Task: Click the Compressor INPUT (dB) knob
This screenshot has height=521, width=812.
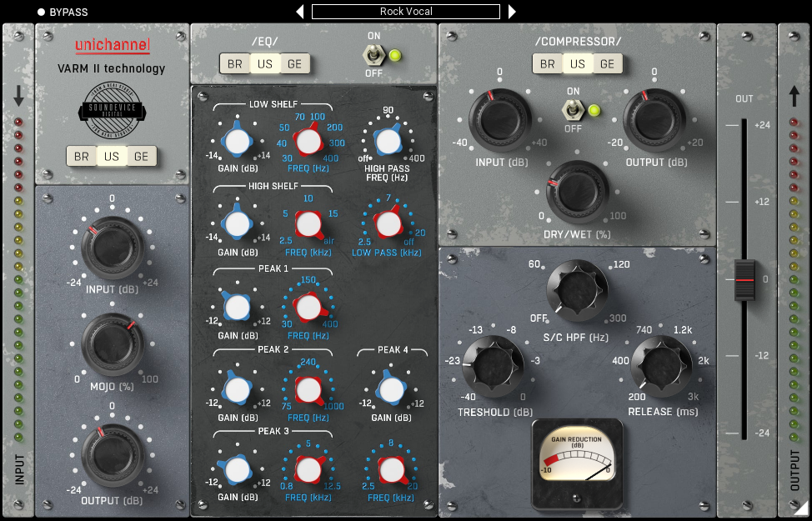Action: click(500, 120)
